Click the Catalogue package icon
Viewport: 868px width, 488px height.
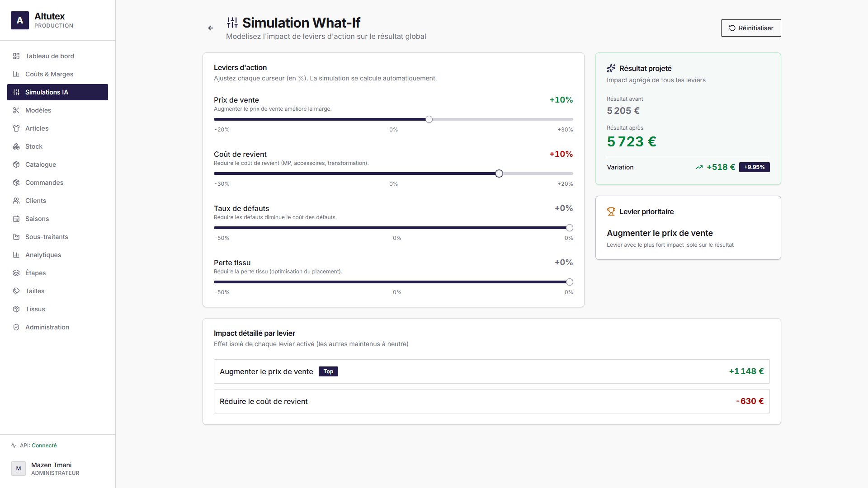[x=16, y=164]
